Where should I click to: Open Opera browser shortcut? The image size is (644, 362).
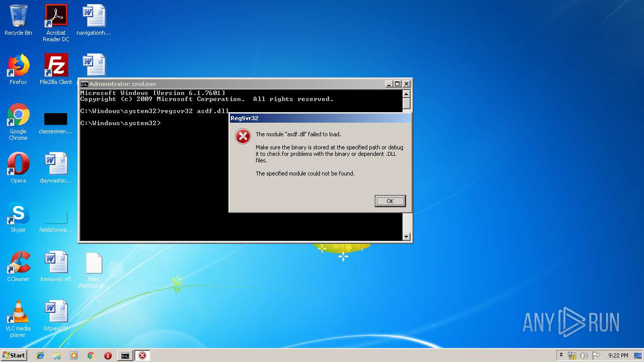[18, 168]
